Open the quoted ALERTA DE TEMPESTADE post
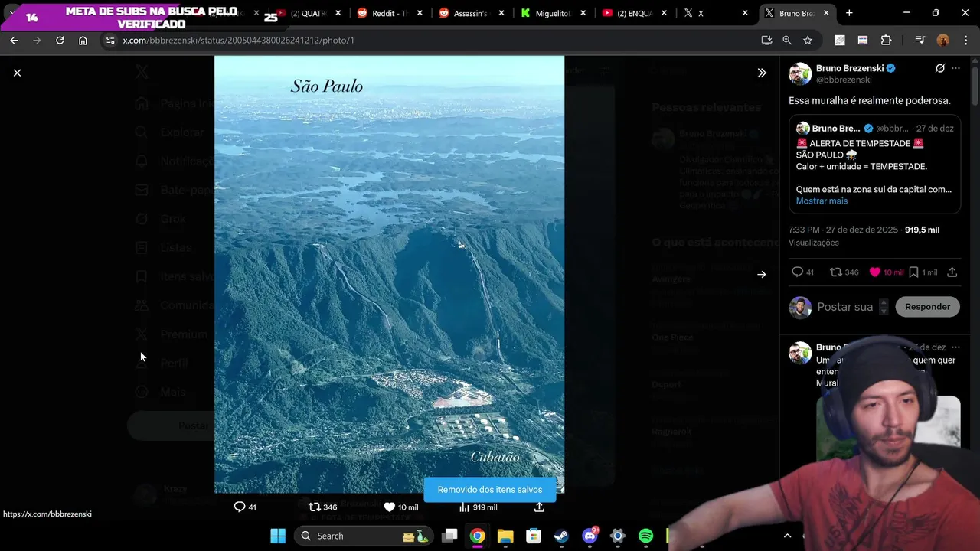 (x=874, y=164)
